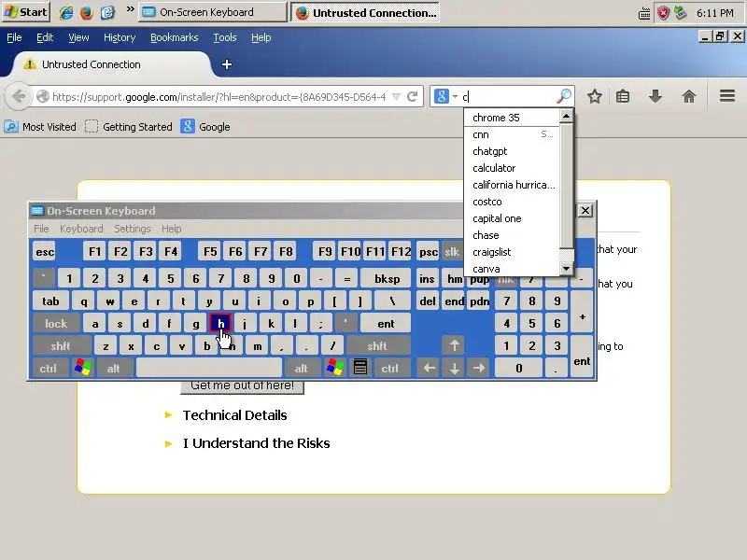The width and height of the screenshot is (747, 560).
Task: Click the space bar key
Action: [x=209, y=368]
